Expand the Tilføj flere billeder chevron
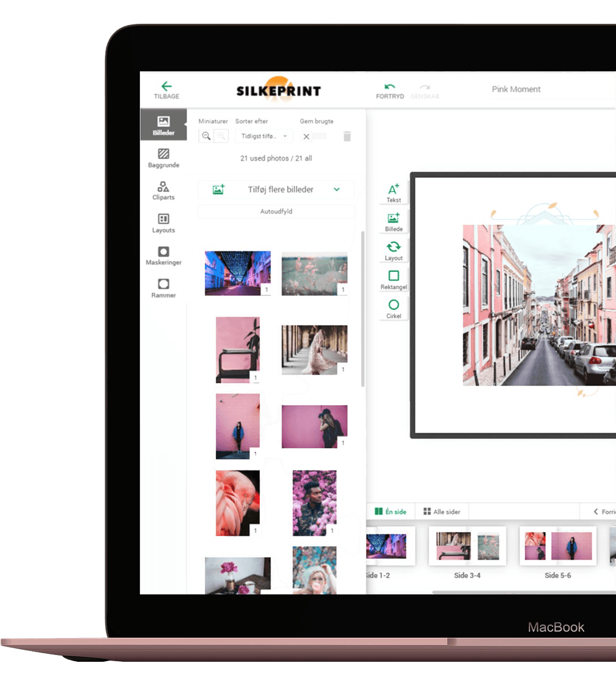The image size is (616, 685). [337, 190]
